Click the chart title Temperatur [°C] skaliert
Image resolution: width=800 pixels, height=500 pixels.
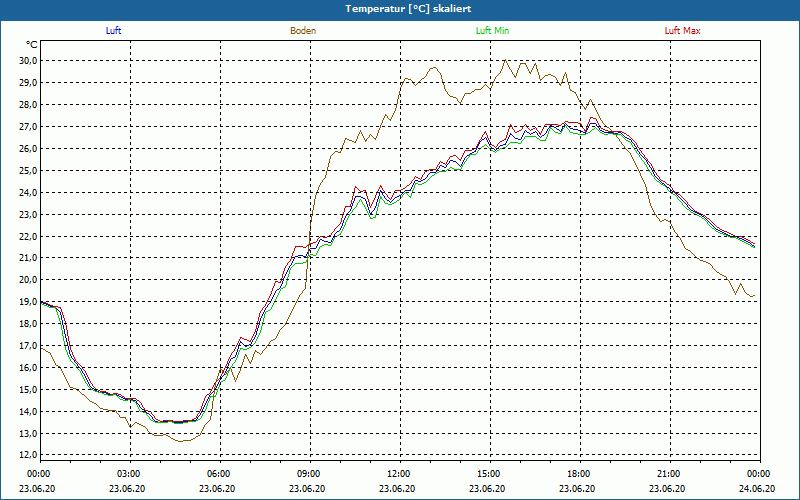(x=408, y=9)
